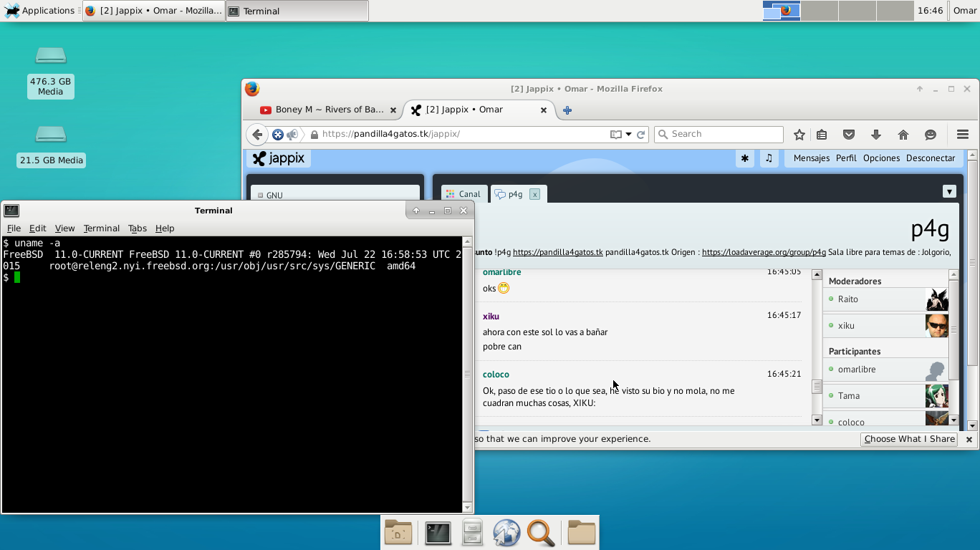Click xiku's avatar in the moderators list
Image resolution: width=980 pixels, height=550 pixels.
(936, 325)
